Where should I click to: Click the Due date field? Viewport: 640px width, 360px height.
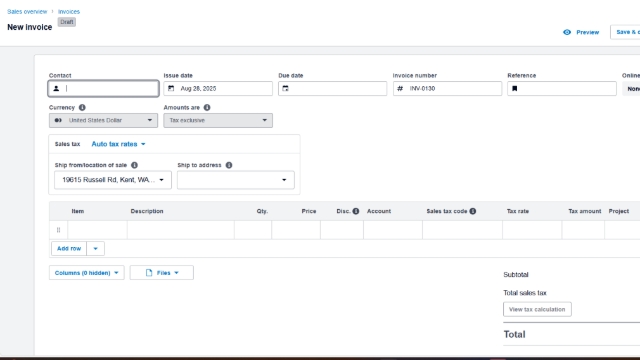tap(332, 89)
